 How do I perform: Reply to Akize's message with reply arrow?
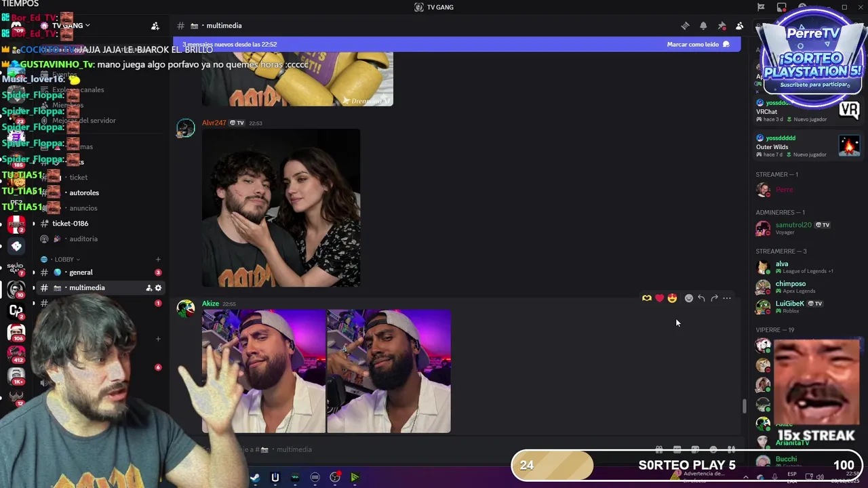pyautogui.click(x=701, y=298)
